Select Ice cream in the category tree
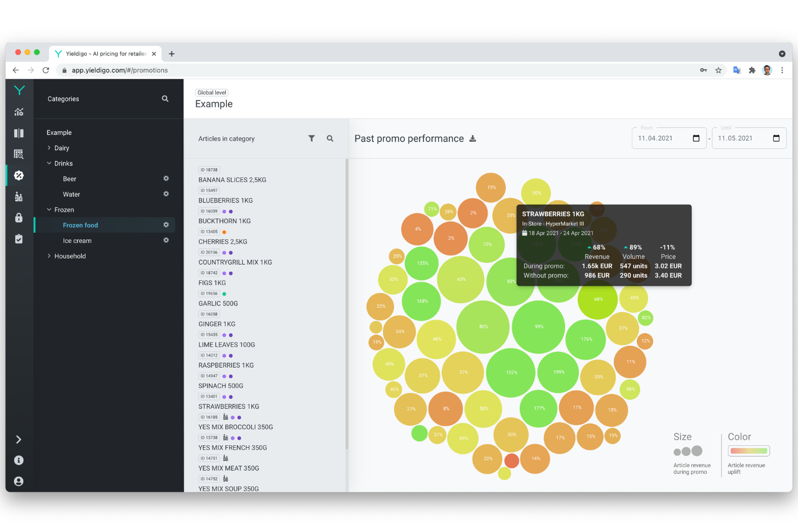This screenshot has width=798, height=532. click(77, 240)
